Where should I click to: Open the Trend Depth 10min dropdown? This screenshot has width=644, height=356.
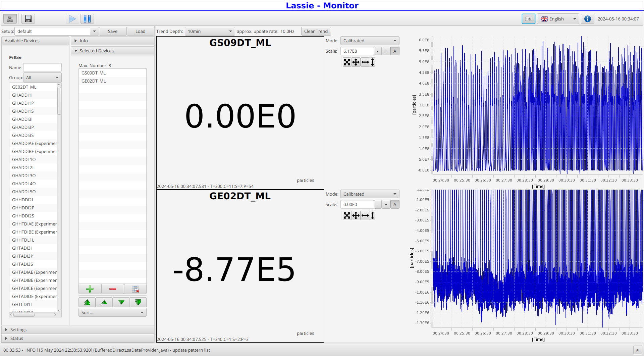point(210,31)
